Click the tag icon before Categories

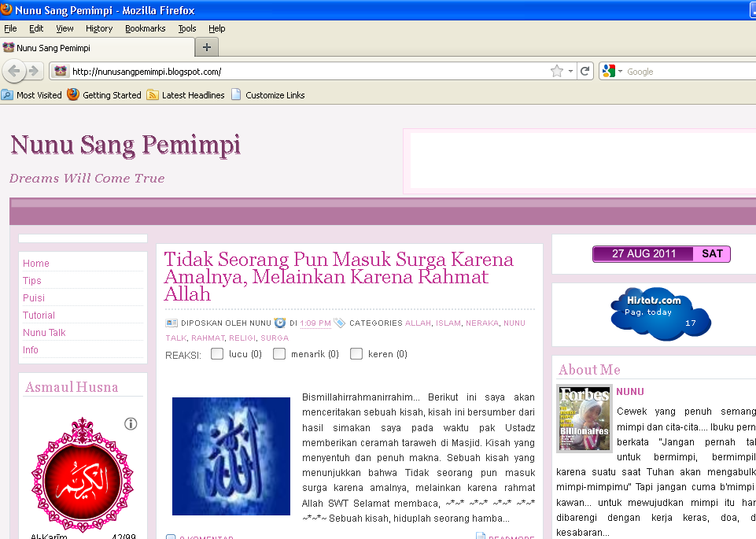click(x=339, y=323)
